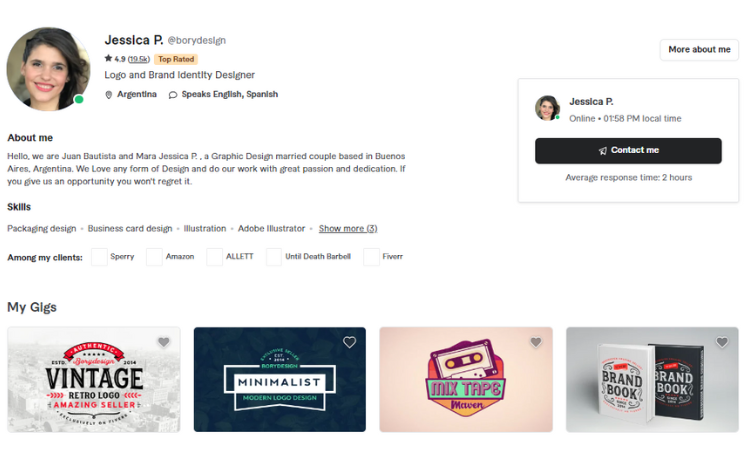Click the Argentina location pin icon
Screen dimensions: 746x465
(x=108, y=95)
